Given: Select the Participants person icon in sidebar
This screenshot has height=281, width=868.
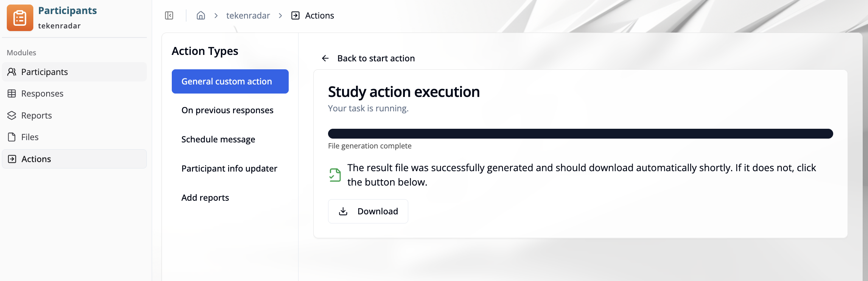Looking at the screenshot, I should point(11,72).
